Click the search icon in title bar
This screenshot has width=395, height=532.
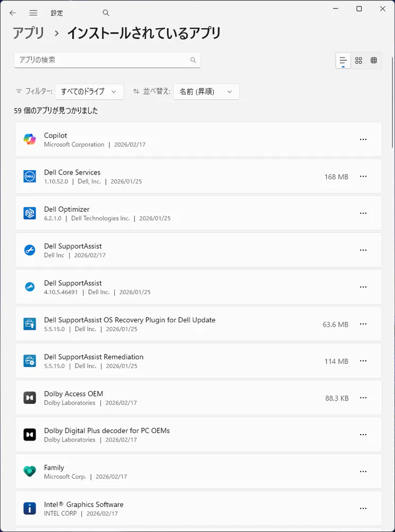pyautogui.click(x=106, y=13)
